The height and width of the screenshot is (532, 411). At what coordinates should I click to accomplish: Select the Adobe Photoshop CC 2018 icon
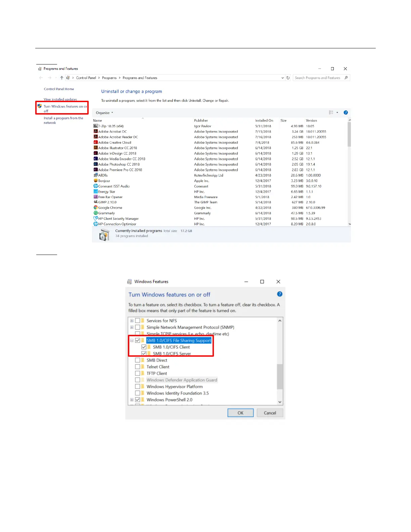(x=96, y=164)
